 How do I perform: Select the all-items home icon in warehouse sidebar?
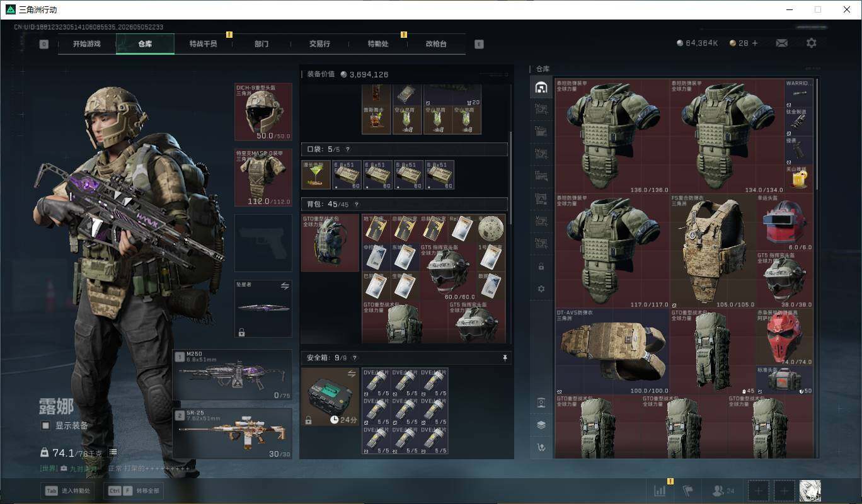(x=541, y=88)
